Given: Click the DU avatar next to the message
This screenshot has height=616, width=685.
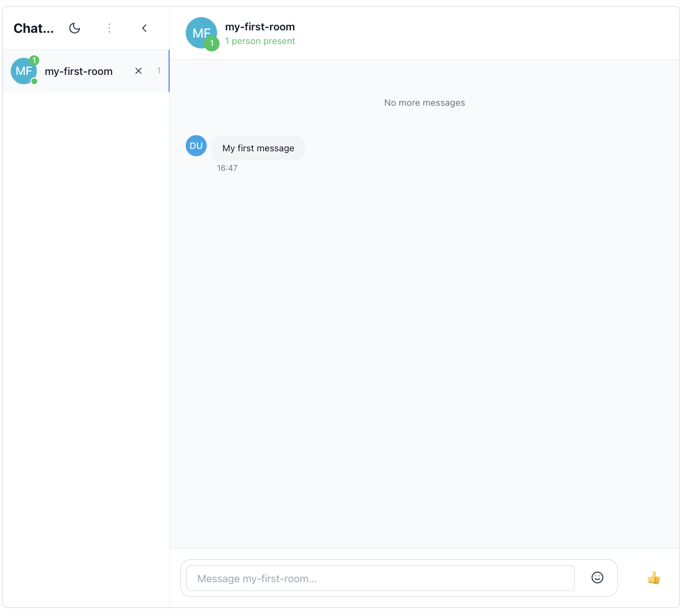Looking at the screenshot, I should click(x=196, y=145).
